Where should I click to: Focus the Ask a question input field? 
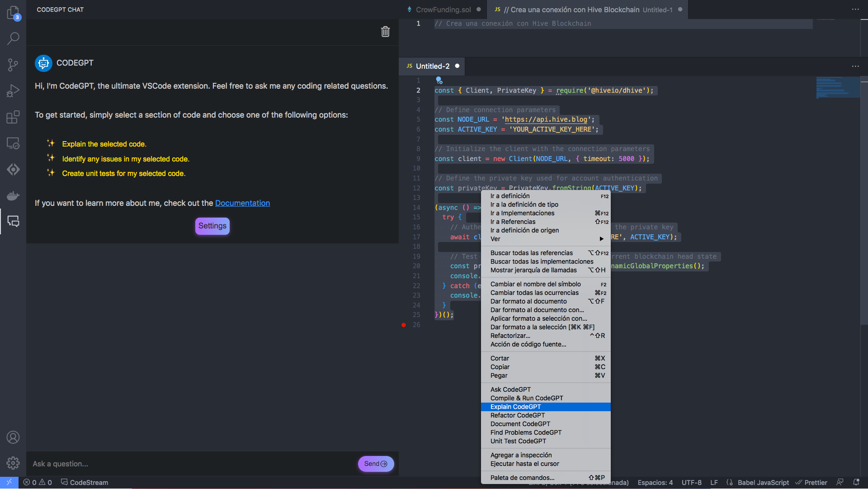[192, 464]
